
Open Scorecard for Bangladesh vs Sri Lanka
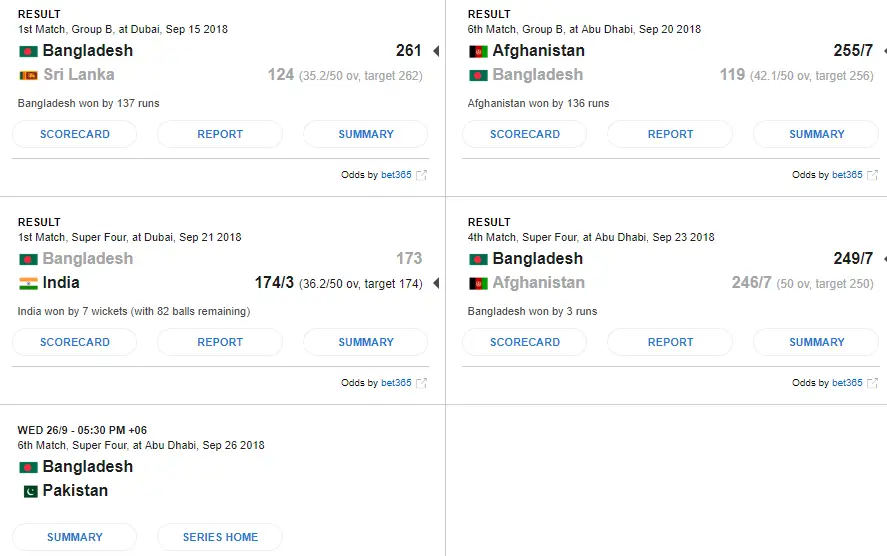[75, 134]
